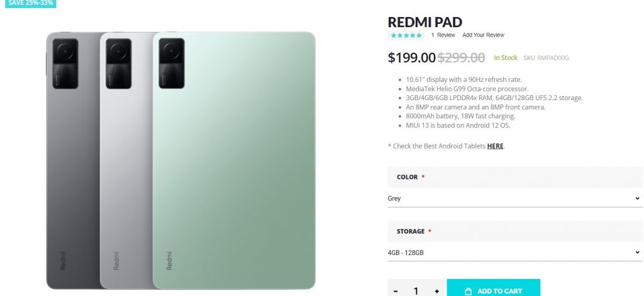Click Add Your Review link
Image resolution: width=644 pixels, height=296 pixels.
483,35
